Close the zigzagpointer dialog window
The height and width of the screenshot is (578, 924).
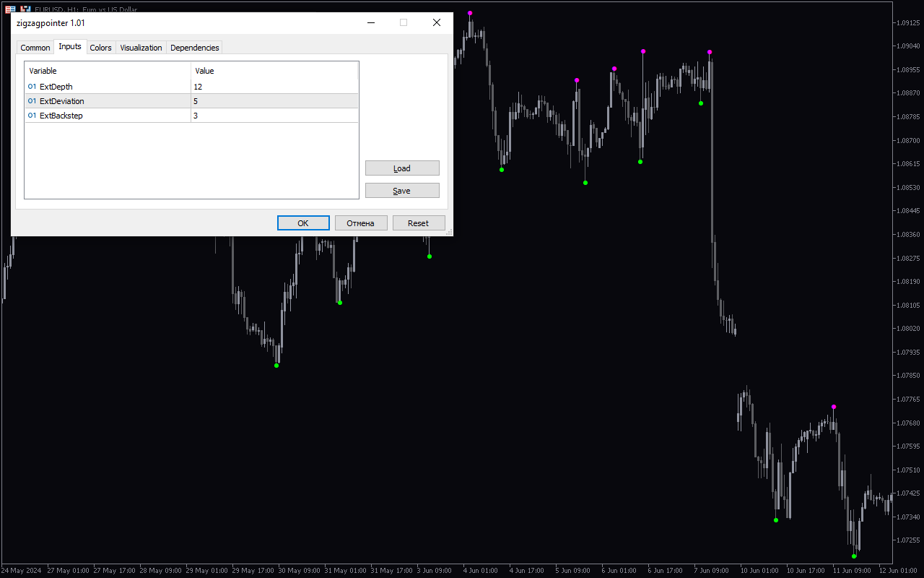(437, 22)
